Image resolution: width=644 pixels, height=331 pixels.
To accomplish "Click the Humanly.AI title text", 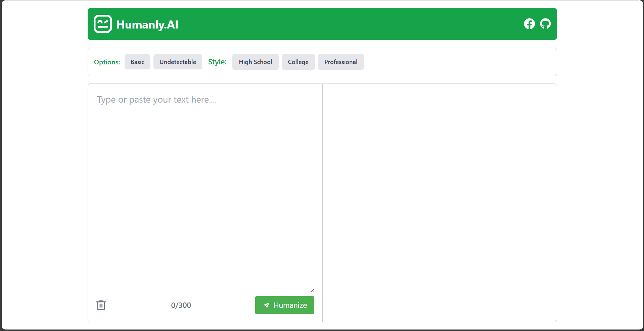I will [147, 24].
